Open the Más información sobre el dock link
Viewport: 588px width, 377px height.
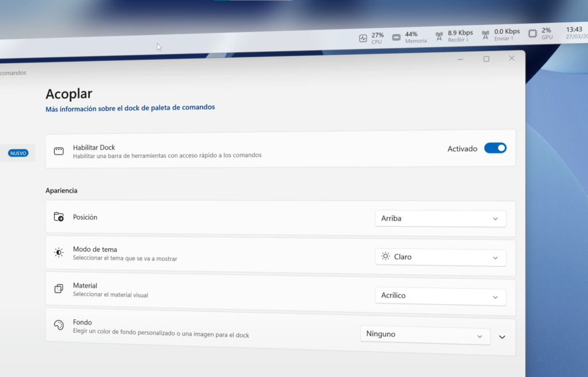[130, 107]
